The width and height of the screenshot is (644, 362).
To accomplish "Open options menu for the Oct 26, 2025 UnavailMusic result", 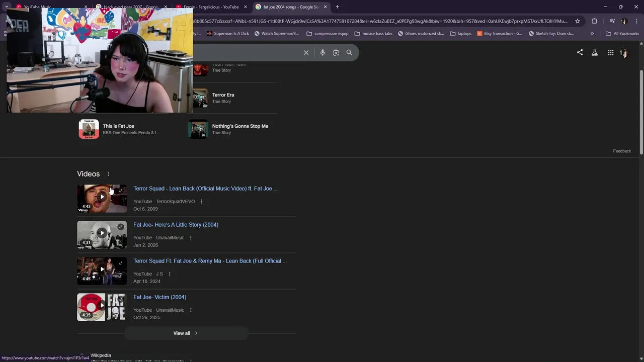I will tap(191, 310).
